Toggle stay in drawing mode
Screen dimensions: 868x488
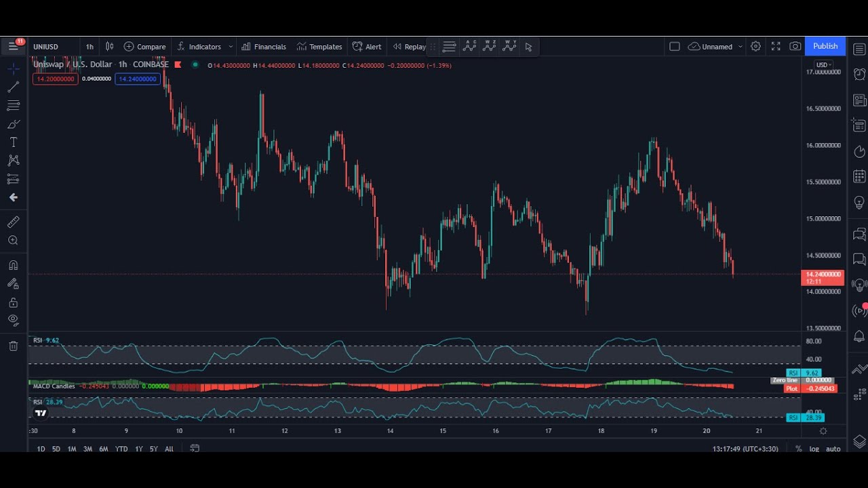pos(13,283)
